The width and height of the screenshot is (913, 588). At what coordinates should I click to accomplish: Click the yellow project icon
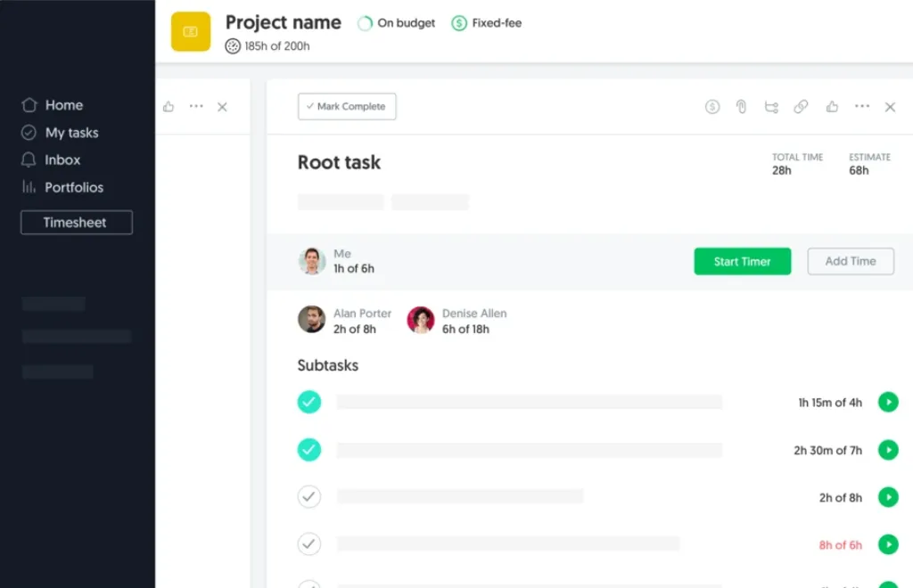(x=191, y=32)
